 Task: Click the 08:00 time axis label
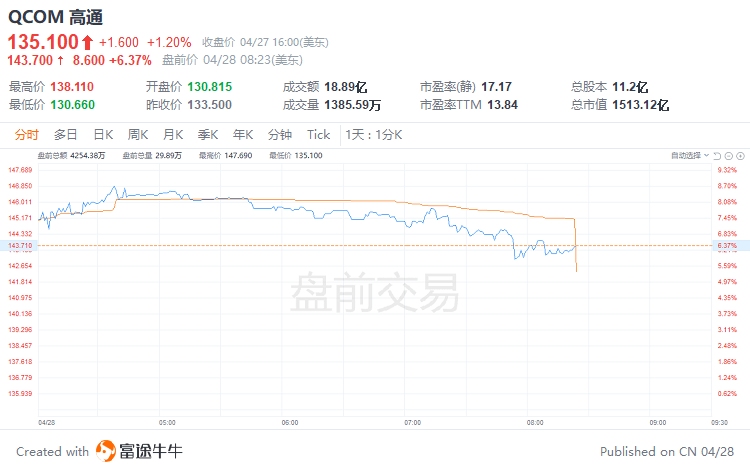click(x=535, y=423)
